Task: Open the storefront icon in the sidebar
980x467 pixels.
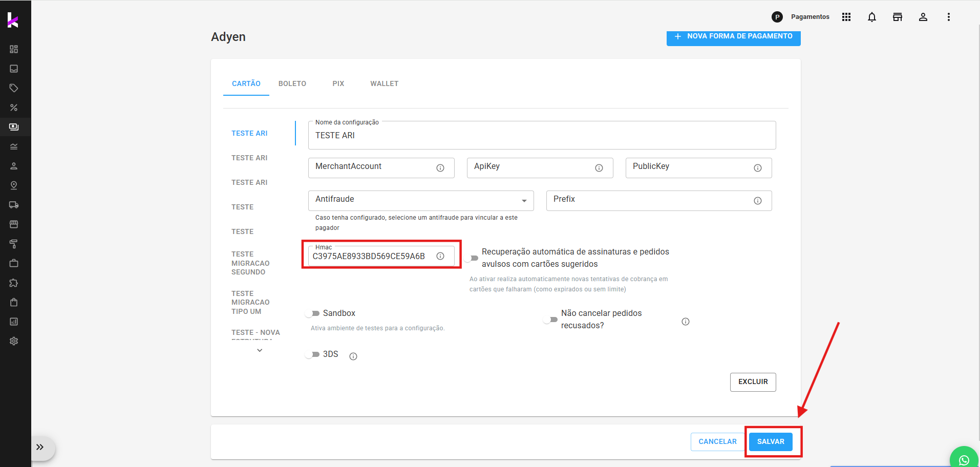Action: coord(14,224)
